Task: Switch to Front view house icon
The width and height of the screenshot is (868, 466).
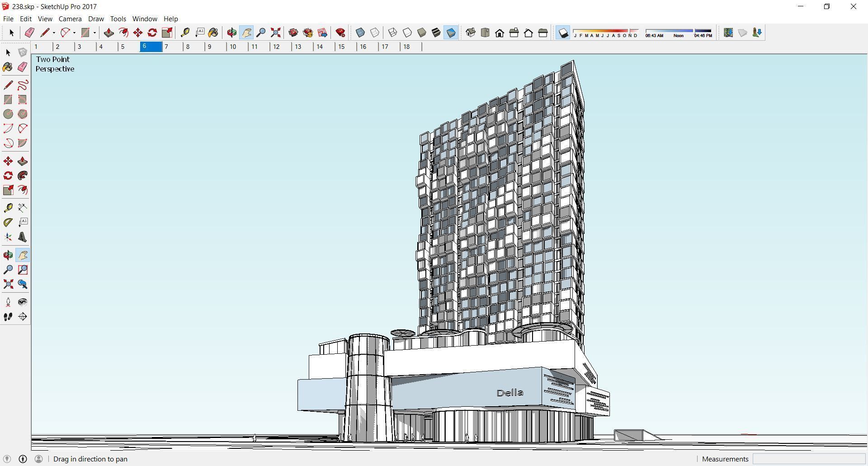Action: click(x=500, y=33)
